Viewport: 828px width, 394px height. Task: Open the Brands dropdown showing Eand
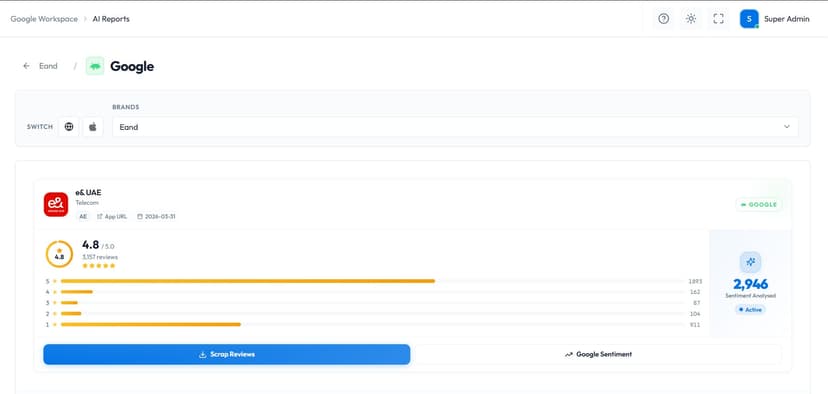(455, 127)
